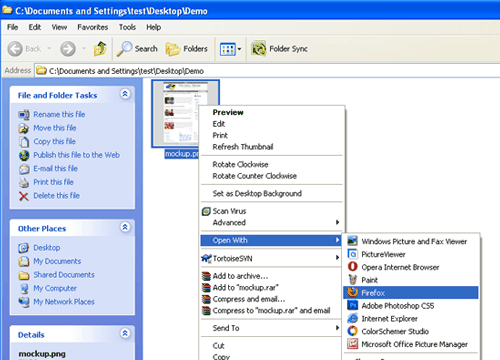Open with Paint
500x360 pixels.
(411, 280)
